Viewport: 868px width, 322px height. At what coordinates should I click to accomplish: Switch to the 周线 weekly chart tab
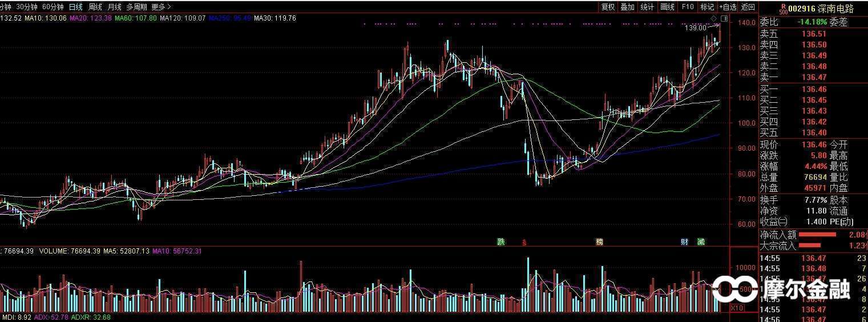[x=95, y=7]
